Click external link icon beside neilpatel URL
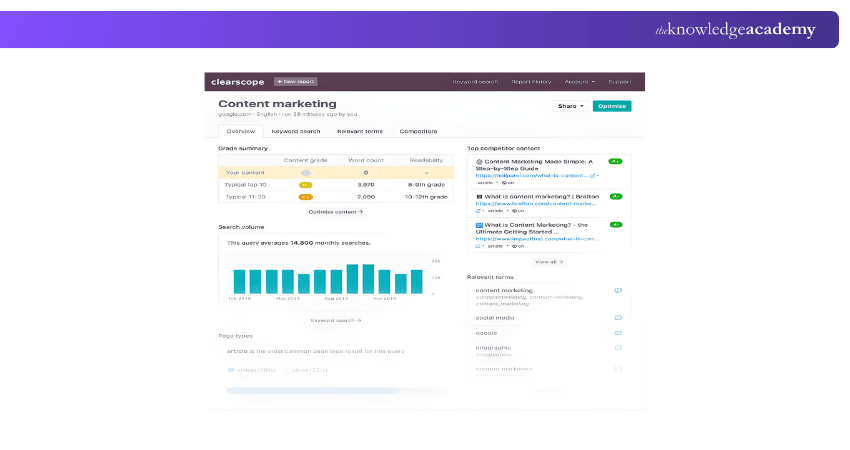850x450 pixels. pyautogui.click(x=593, y=176)
